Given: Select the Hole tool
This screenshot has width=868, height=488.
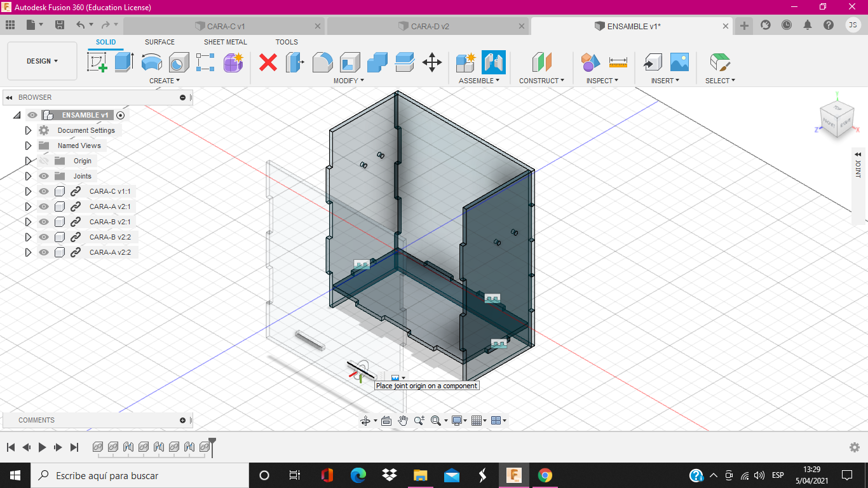Looking at the screenshot, I should click(x=179, y=62).
